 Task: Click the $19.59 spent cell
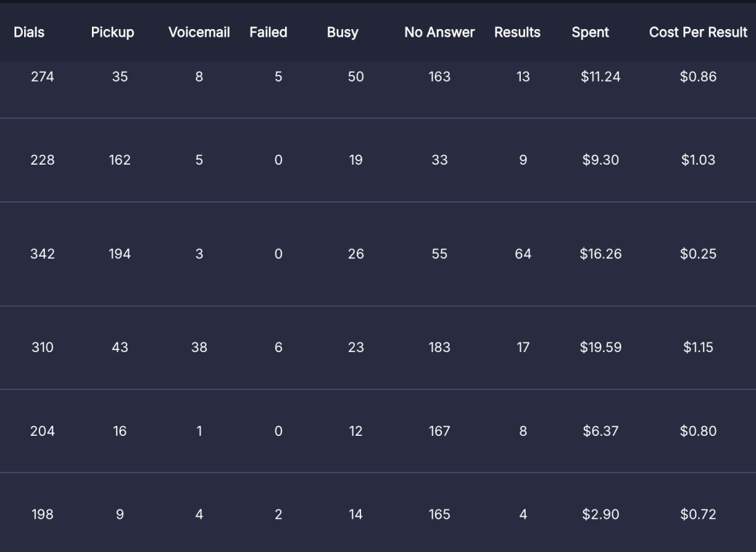pyautogui.click(x=600, y=347)
